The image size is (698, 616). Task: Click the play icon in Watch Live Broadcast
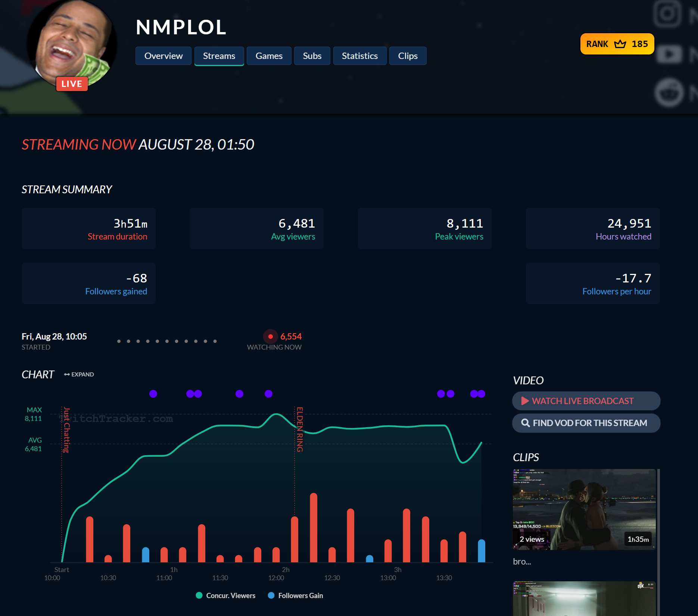525,401
